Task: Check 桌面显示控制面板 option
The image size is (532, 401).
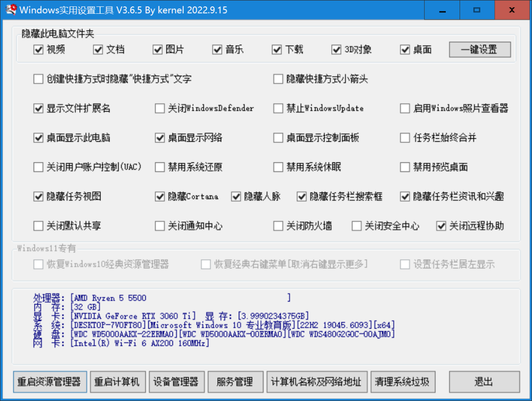Action: click(x=278, y=138)
